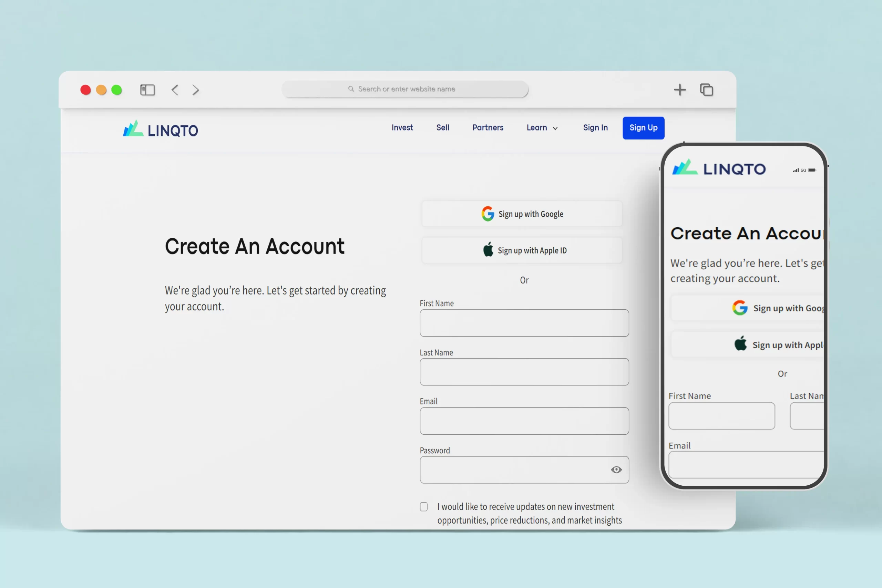Click the Sign up with Google button in the browser

coord(522,214)
